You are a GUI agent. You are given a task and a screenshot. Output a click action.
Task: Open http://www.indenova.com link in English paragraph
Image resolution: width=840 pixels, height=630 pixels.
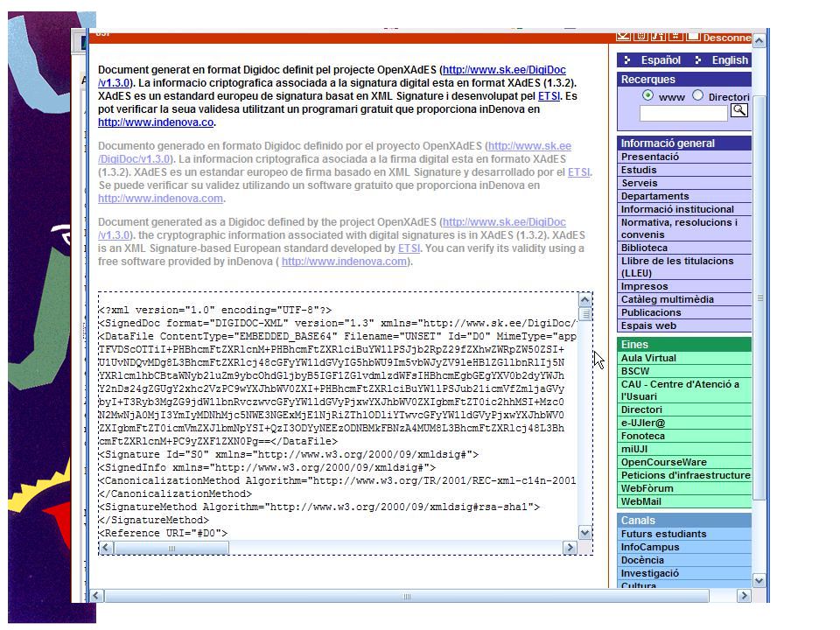pyautogui.click(x=344, y=262)
